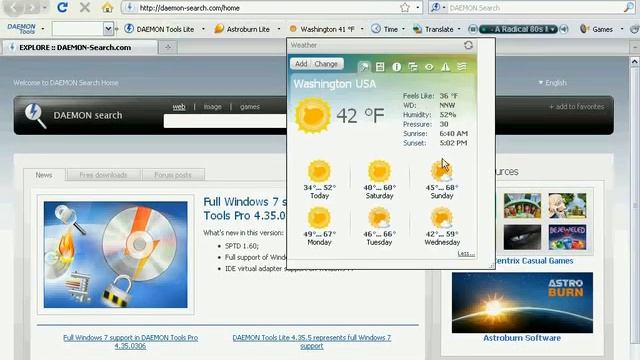
Task: Select Wednesday's forecast icon
Action: (x=442, y=217)
